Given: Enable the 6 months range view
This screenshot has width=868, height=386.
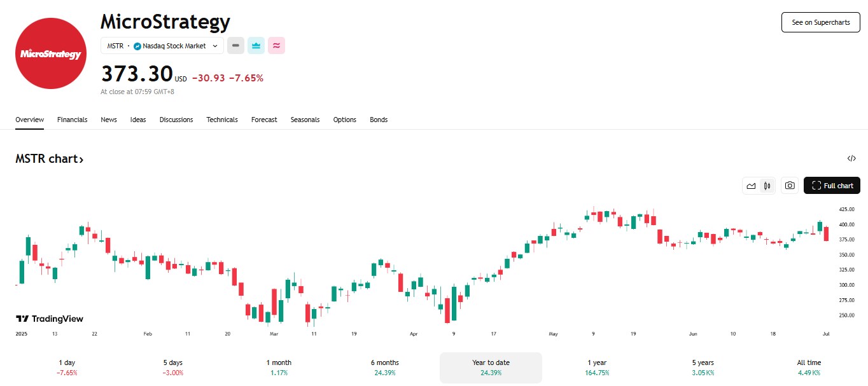Looking at the screenshot, I should coord(384,368).
